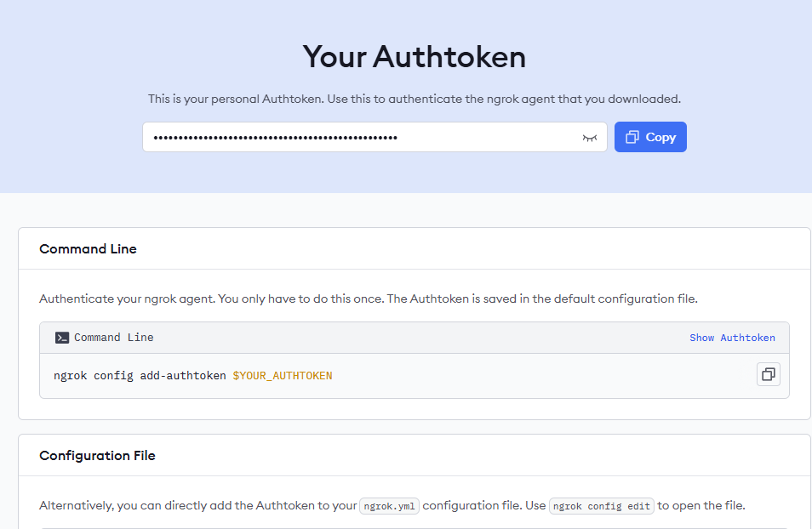This screenshot has width=812, height=529.
Task: Click the 'This is your personal Authtoken' description
Action: coord(415,99)
